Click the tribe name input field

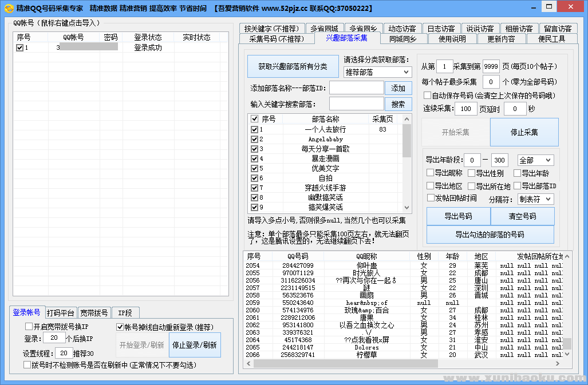356,88
